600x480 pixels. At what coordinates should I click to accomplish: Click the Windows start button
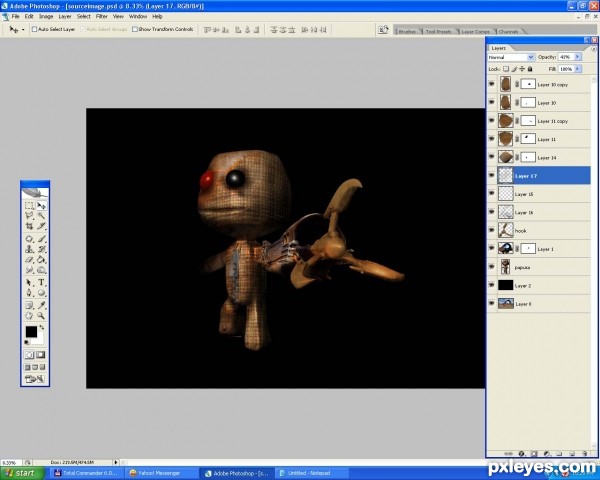coord(21,473)
